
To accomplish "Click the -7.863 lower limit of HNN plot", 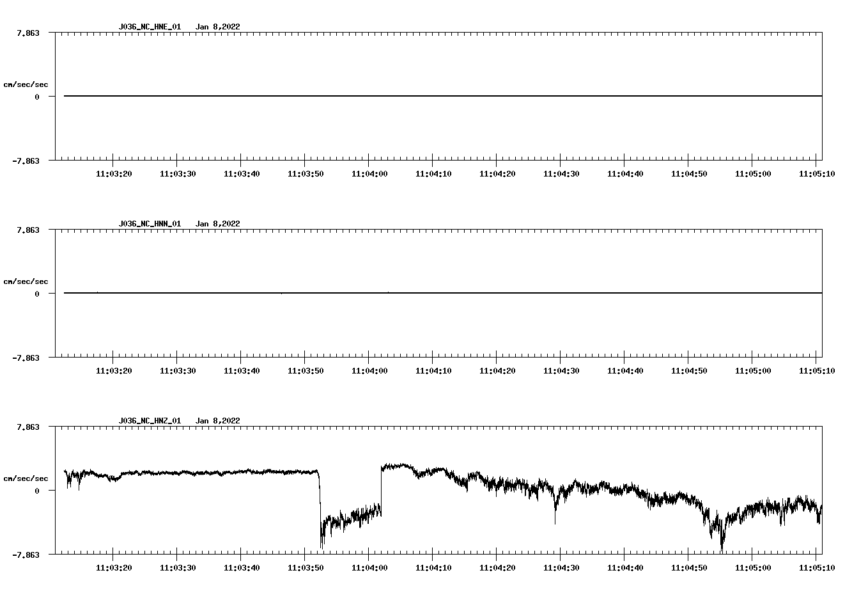I will coord(26,358).
